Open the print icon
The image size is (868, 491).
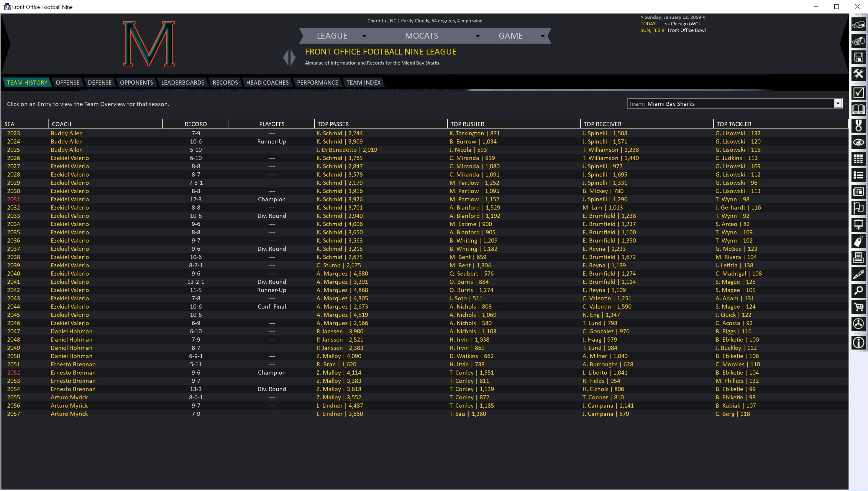click(859, 257)
